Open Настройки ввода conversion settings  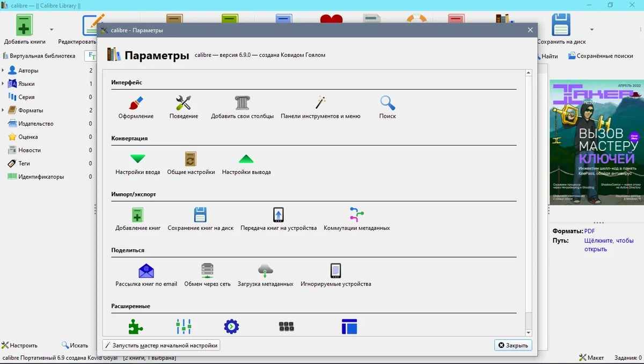(x=137, y=164)
